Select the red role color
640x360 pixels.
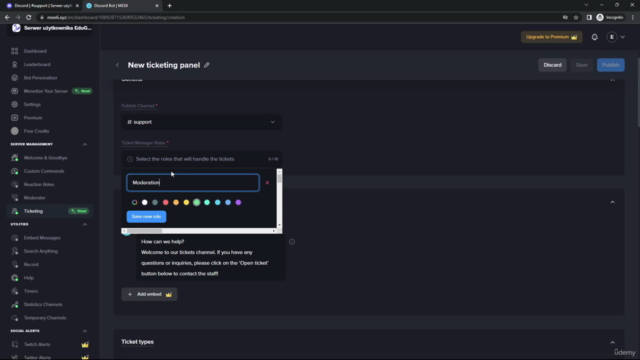click(165, 202)
